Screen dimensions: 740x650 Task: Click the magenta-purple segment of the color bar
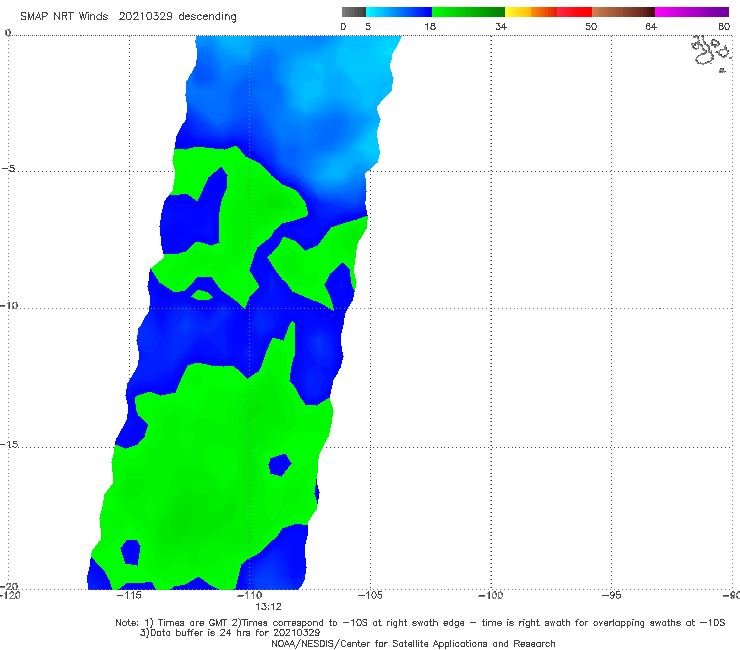pyautogui.click(x=692, y=12)
